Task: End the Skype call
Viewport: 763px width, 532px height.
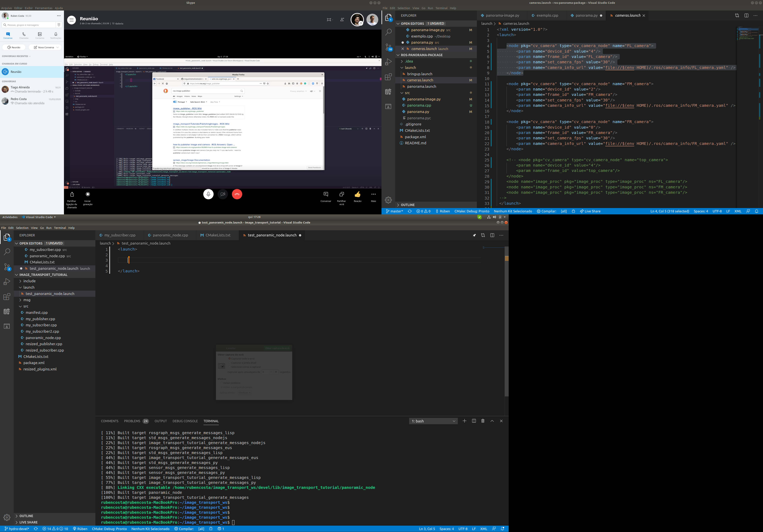Action: pos(237,194)
